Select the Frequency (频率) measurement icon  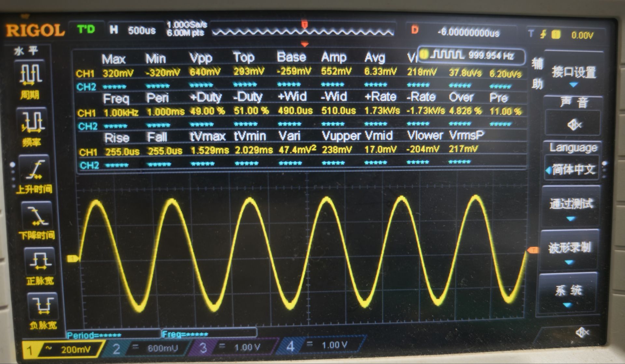tap(32, 122)
